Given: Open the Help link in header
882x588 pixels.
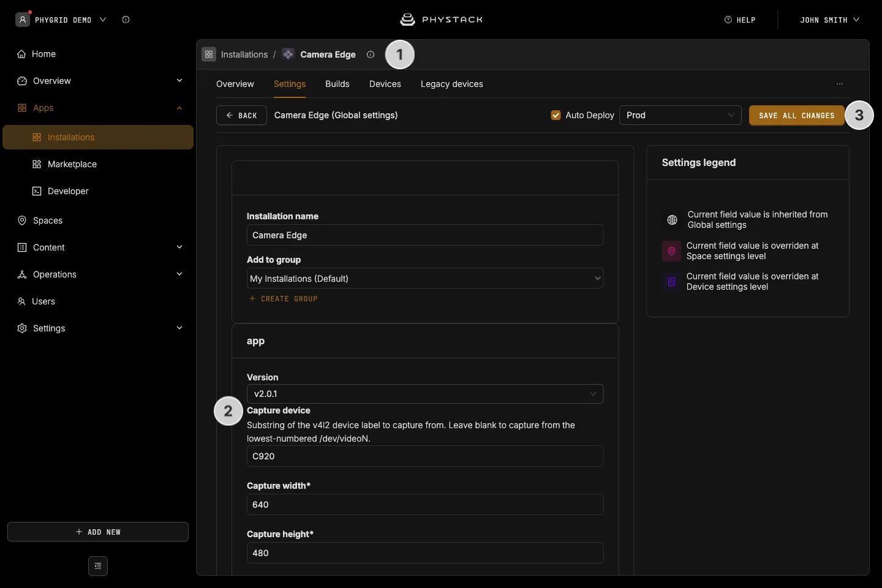Looking at the screenshot, I should tap(740, 20).
